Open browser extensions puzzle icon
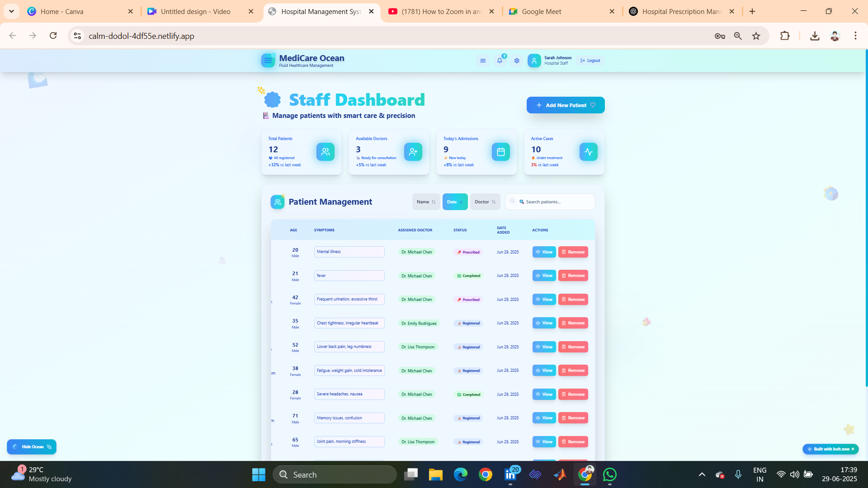Image resolution: width=868 pixels, height=488 pixels. pos(785,36)
